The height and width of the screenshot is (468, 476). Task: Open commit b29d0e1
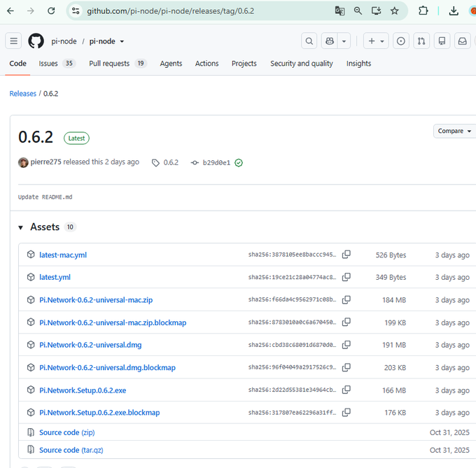point(216,162)
